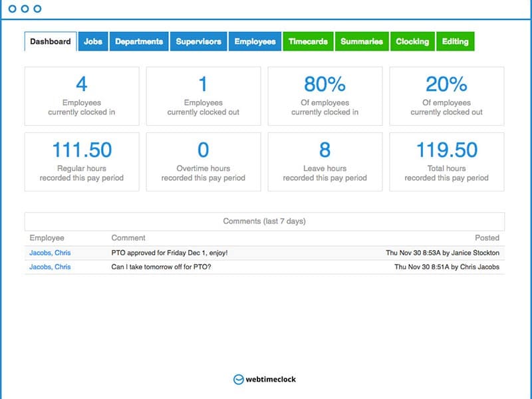532x399 pixels.
Task: Click the Comments (last 7 days) header
Action: [x=265, y=220]
